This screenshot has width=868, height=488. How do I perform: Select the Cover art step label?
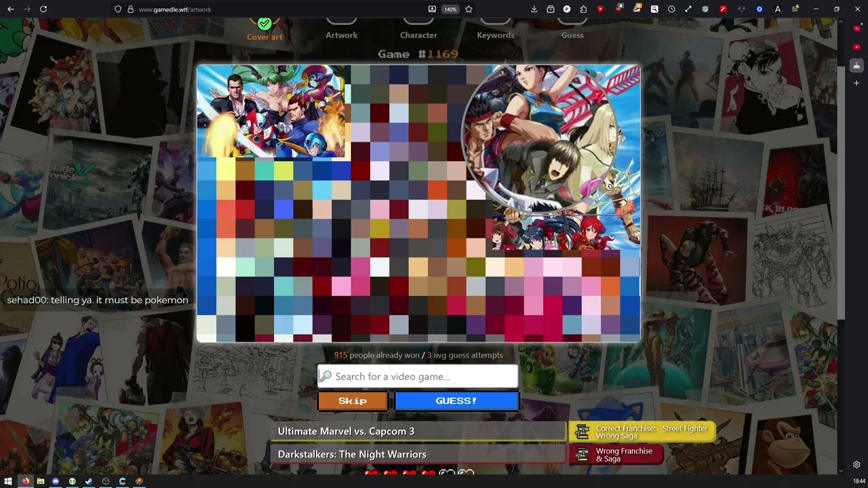[x=264, y=37]
